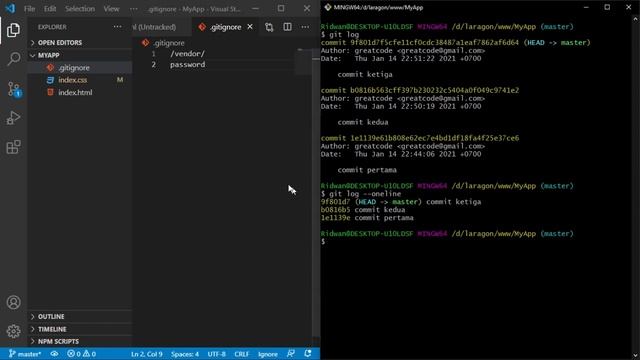Image resolution: width=640 pixels, height=360 pixels.
Task: Click terminal scrollbar up arrow
Action: click(x=636, y=19)
